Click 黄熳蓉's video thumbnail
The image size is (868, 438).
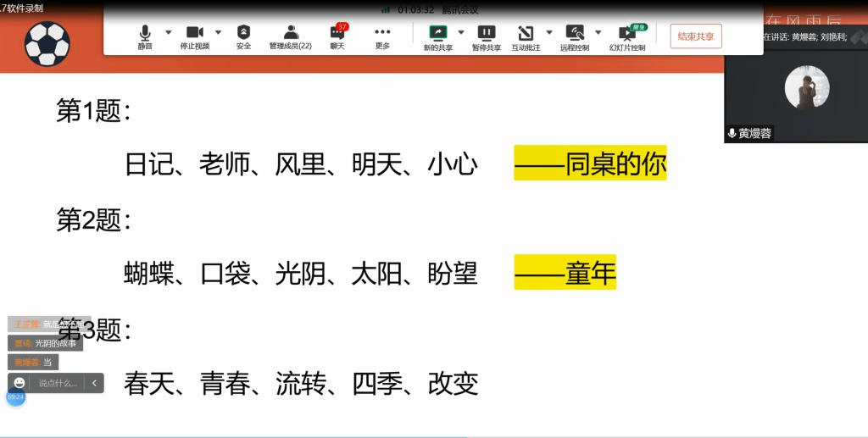[795, 91]
